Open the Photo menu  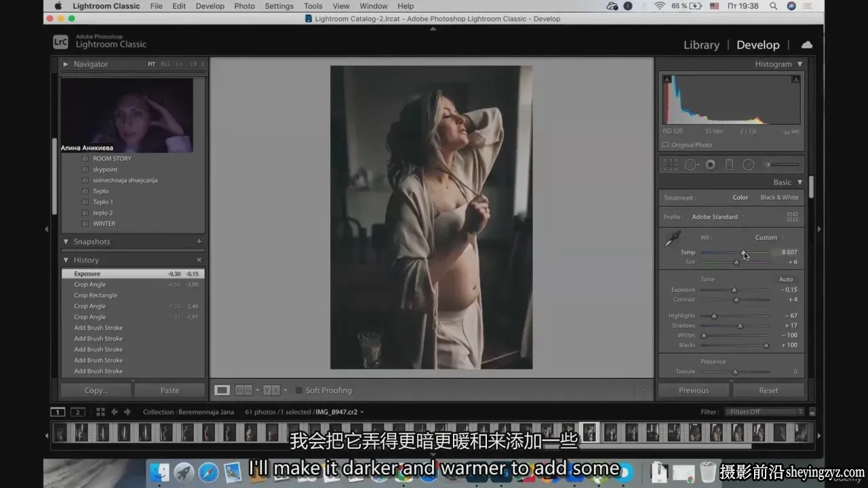coord(244,6)
